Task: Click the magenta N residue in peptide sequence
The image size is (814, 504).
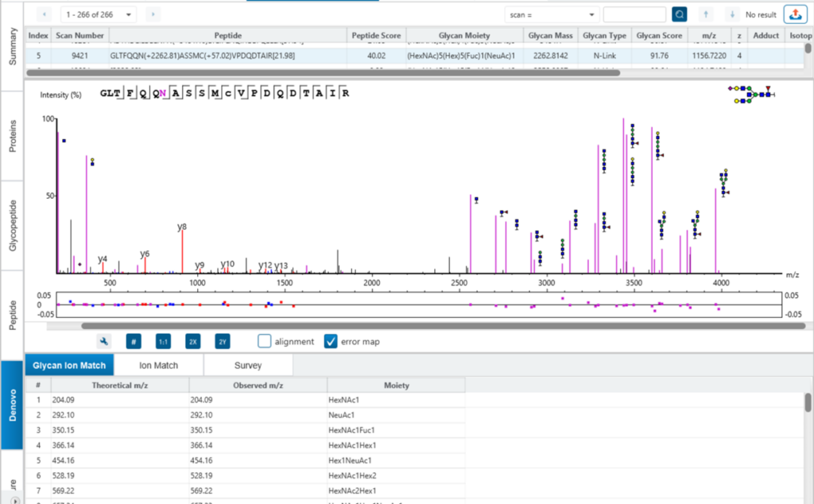Action: tap(163, 94)
